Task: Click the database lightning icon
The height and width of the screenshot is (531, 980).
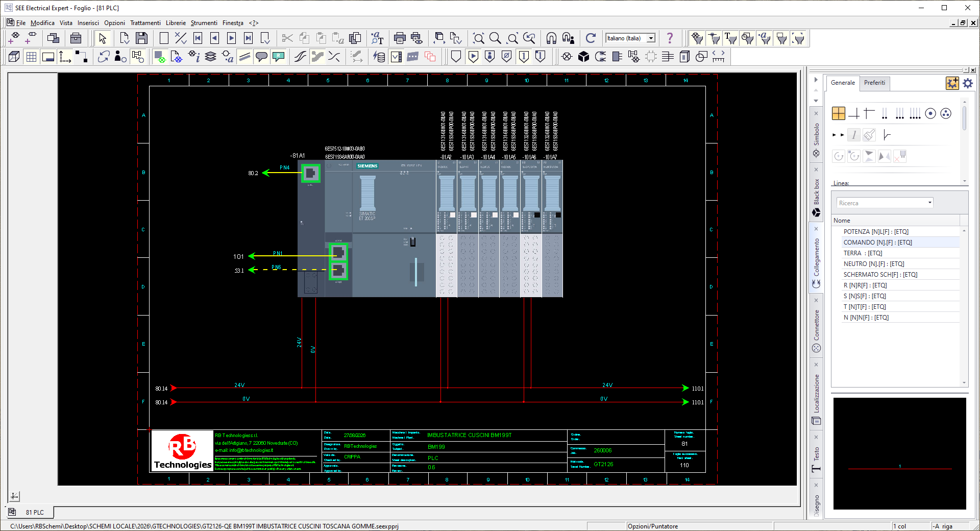Action: coord(379,57)
